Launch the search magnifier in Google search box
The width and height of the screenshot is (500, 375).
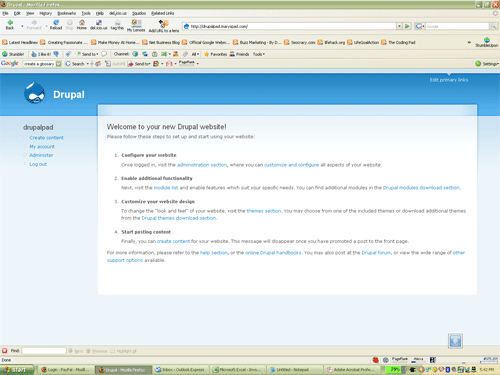click(x=493, y=26)
